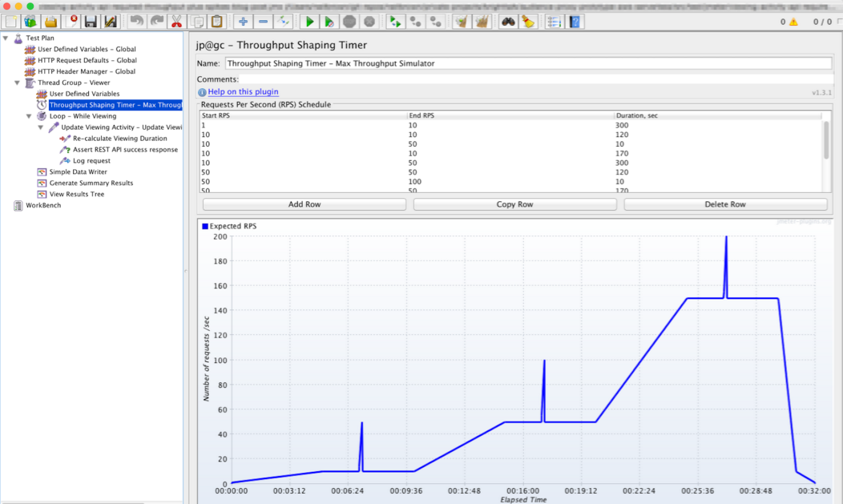Click the Paste clipboard icon in toolbar

click(217, 22)
